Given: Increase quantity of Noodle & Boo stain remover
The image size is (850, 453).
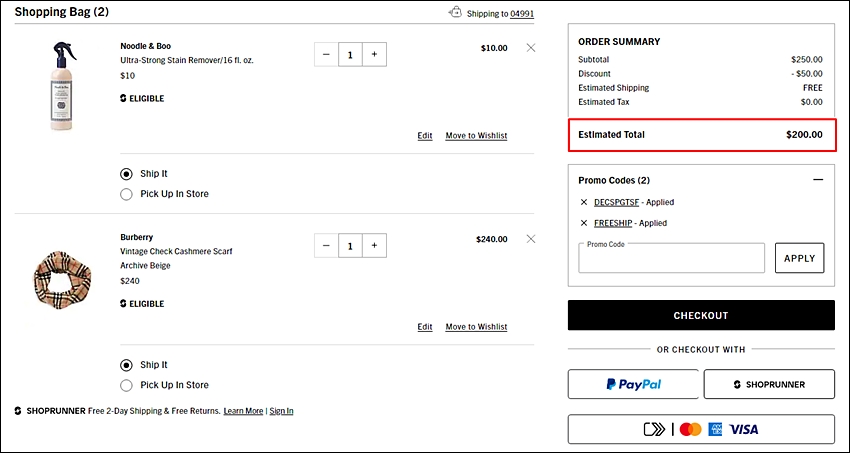Looking at the screenshot, I should [x=374, y=54].
